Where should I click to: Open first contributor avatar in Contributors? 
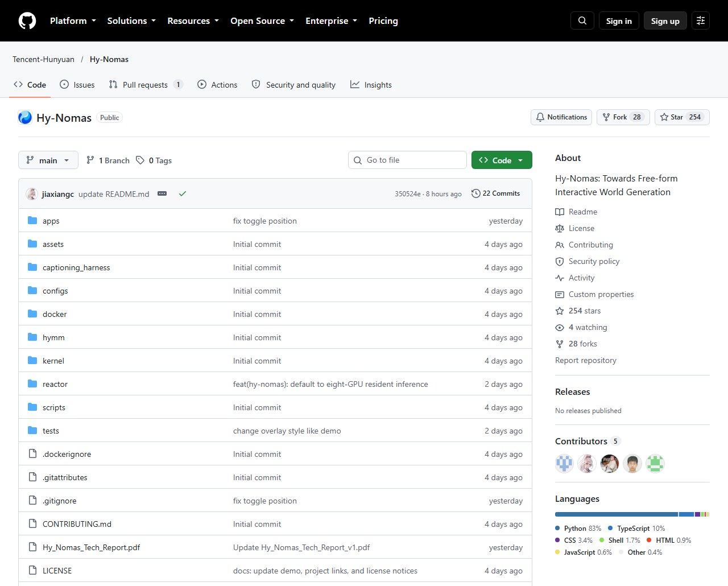click(x=564, y=464)
